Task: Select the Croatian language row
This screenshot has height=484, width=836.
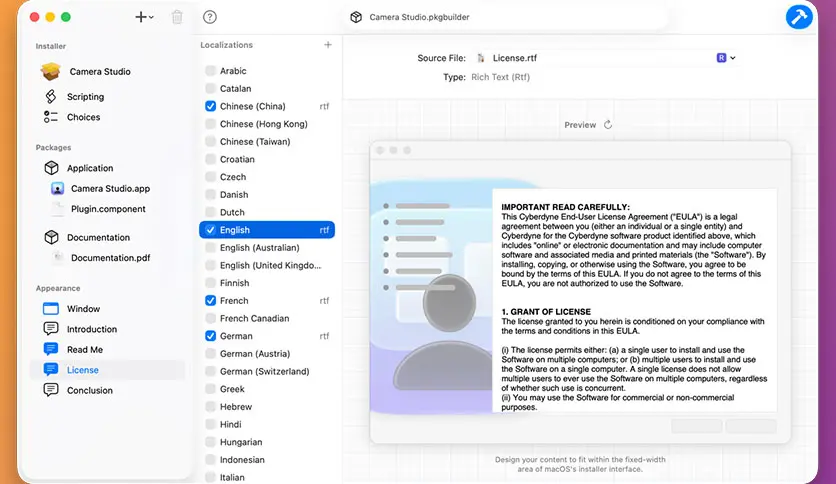Action: pos(267,159)
